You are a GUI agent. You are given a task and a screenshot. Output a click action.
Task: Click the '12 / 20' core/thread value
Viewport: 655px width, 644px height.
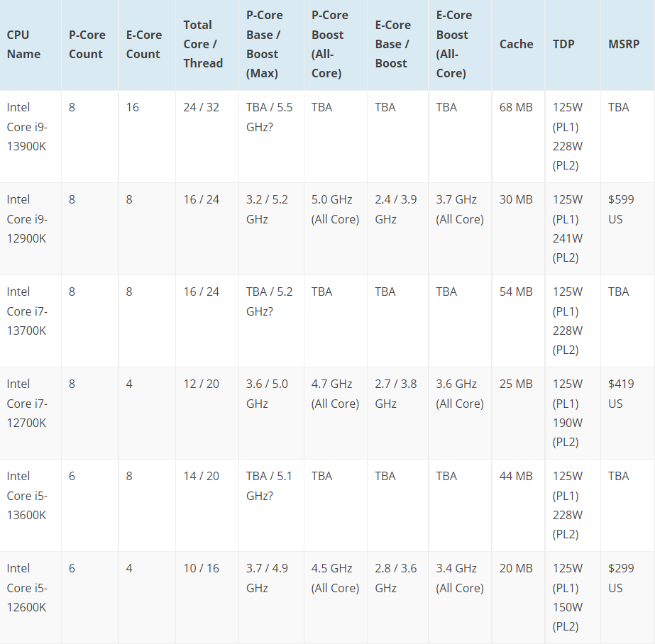pos(202,384)
